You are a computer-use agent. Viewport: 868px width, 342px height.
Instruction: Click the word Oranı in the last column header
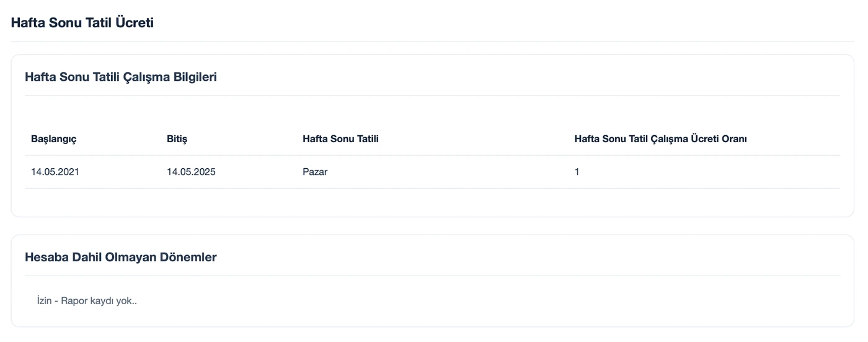point(733,139)
